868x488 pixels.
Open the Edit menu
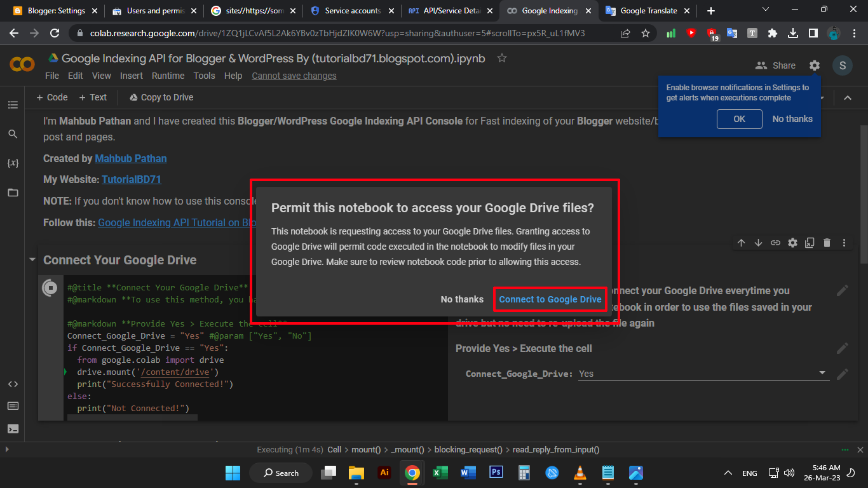[x=76, y=76]
